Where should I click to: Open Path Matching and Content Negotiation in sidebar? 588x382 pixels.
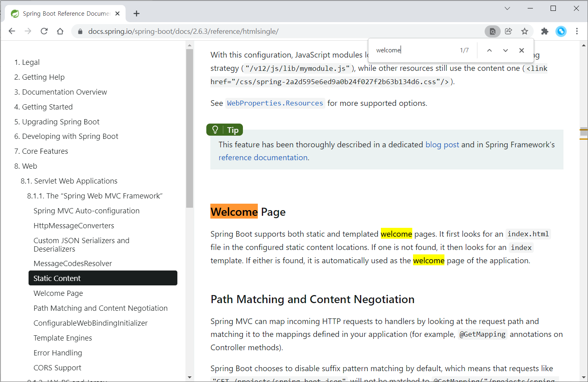click(x=101, y=308)
